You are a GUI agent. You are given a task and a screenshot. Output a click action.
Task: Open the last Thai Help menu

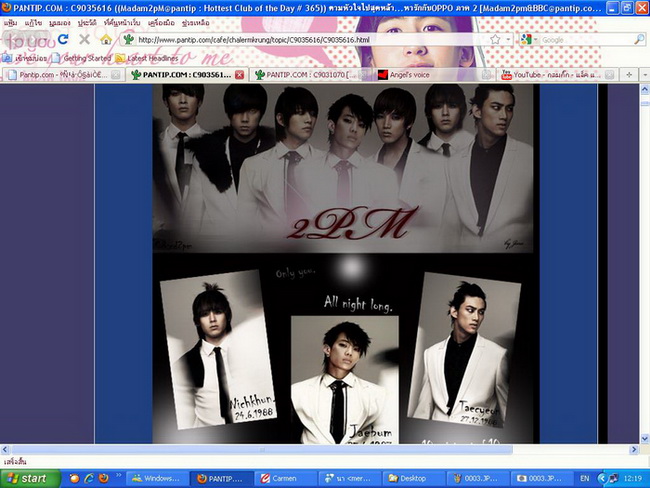[196, 23]
